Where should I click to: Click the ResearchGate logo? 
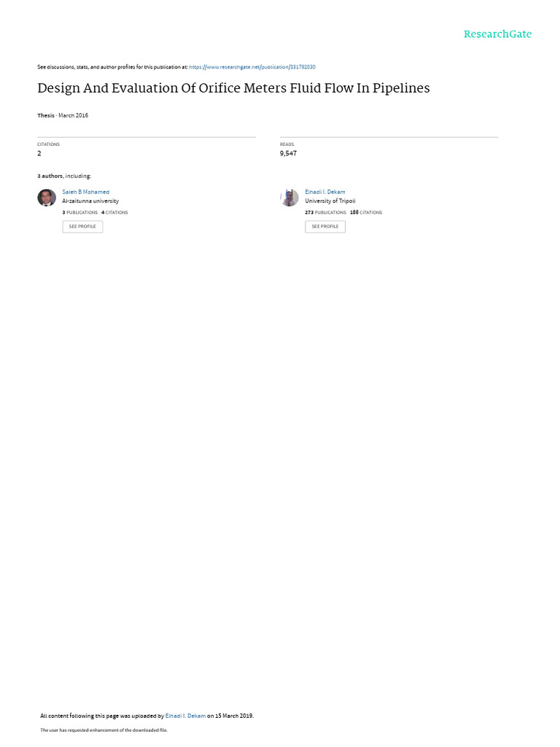click(497, 34)
